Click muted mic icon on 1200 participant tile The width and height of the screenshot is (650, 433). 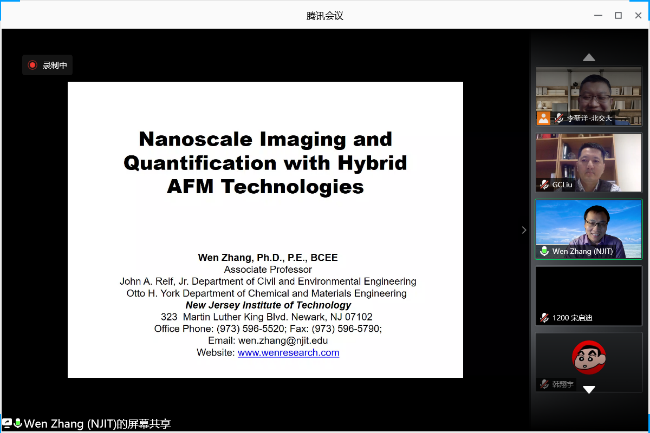pyautogui.click(x=545, y=317)
